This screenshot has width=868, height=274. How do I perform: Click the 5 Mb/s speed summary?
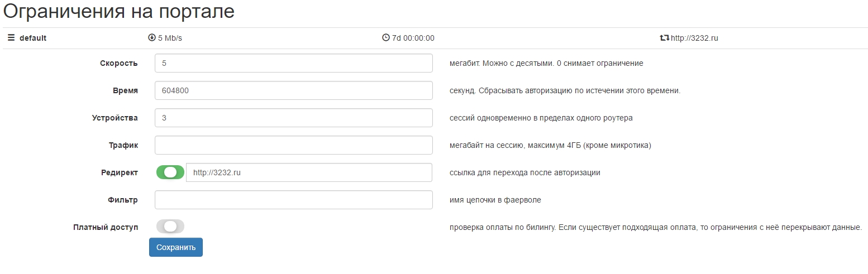tap(170, 38)
